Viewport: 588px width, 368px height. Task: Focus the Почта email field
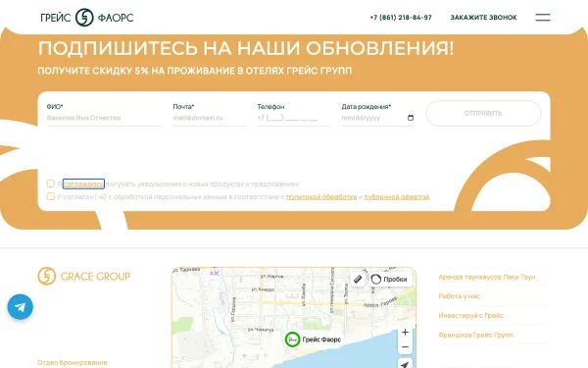tap(210, 118)
